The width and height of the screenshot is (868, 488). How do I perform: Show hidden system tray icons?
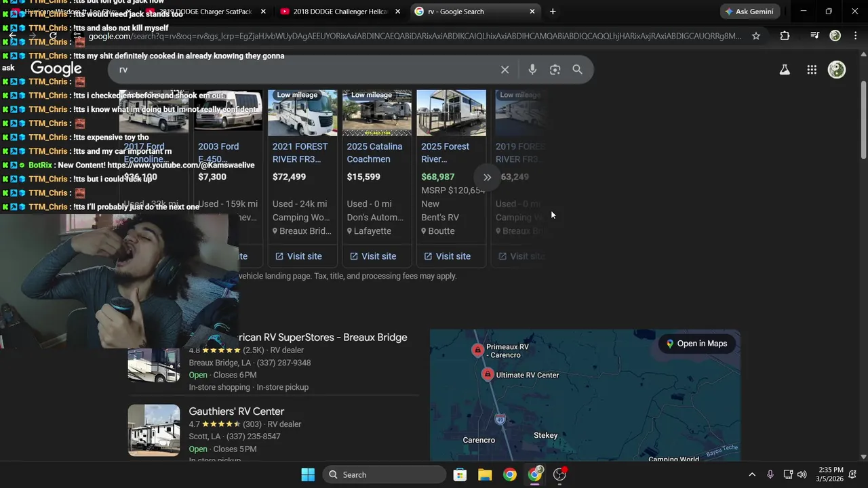(x=751, y=474)
